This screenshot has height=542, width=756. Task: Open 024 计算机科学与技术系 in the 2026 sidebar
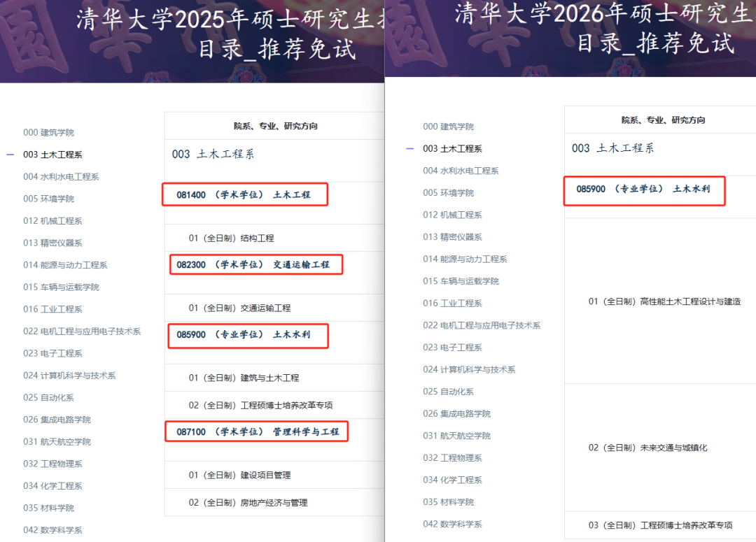point(469,370)
